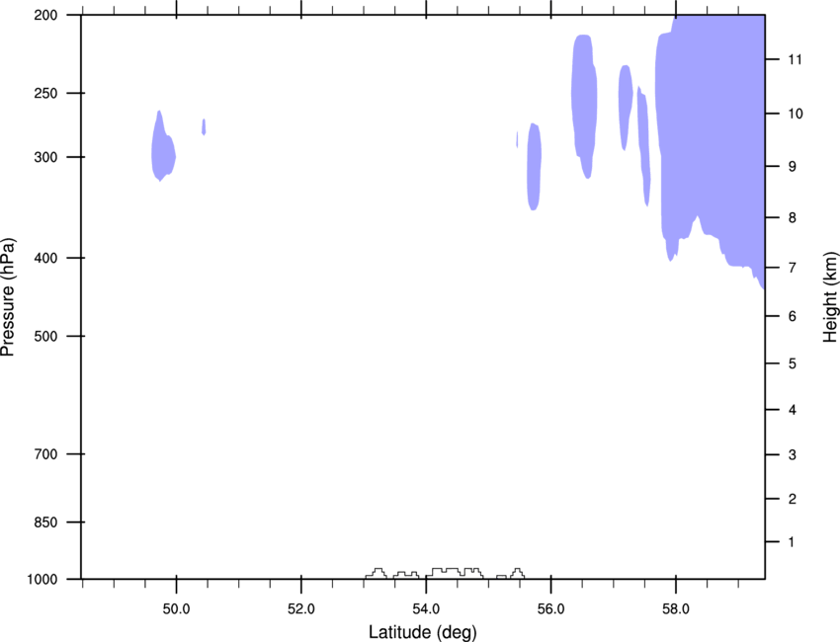Click the 52.0 latitude tick label
The image size is (840, 642).
(301, 609)
